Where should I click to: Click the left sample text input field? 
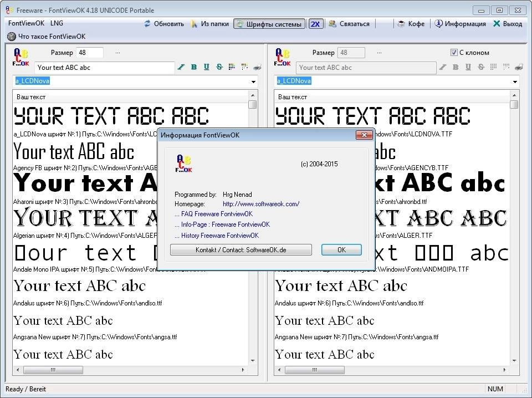[x=105, y=68]
